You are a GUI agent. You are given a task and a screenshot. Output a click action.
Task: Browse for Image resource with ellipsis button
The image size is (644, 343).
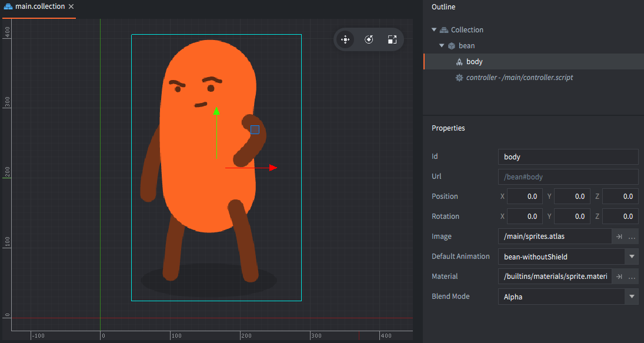[632, 237]
